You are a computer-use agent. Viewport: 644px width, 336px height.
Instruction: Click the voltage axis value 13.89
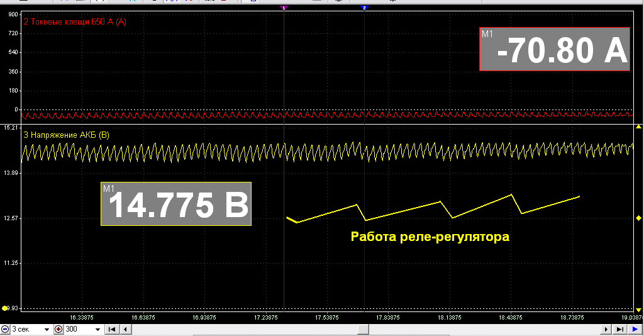(11, 173)
